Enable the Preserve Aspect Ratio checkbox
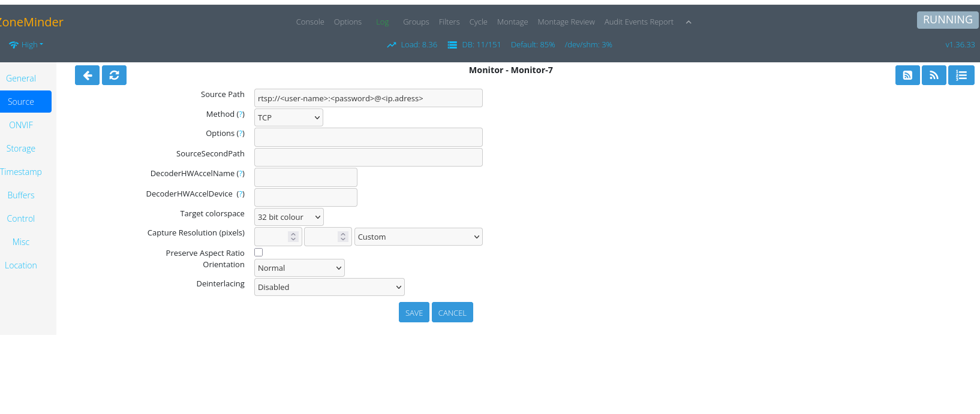Screen dimensions: 980x414 click(x=258, y=252)
